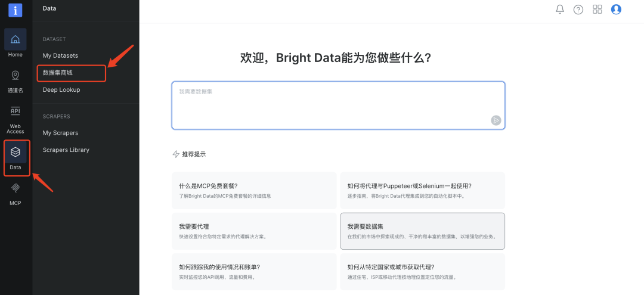Select the 什么是MCP免费套餐? suggestion card
Screen dimensions: 644x295
click(x=254, y=190)
